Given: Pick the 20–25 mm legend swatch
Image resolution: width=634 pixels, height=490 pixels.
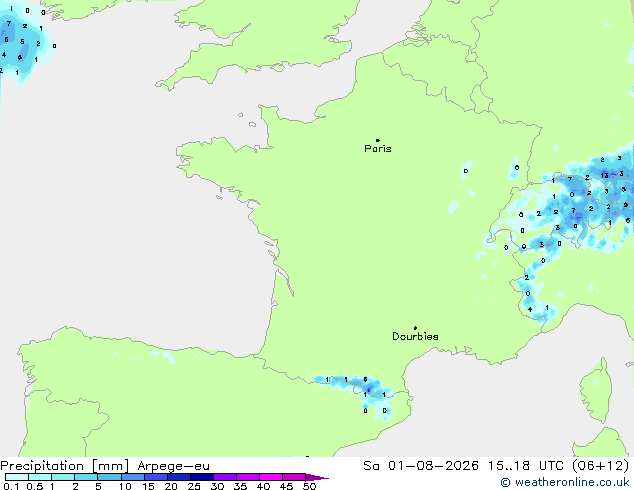Looking at the screenshot, I should pos(178,477).
